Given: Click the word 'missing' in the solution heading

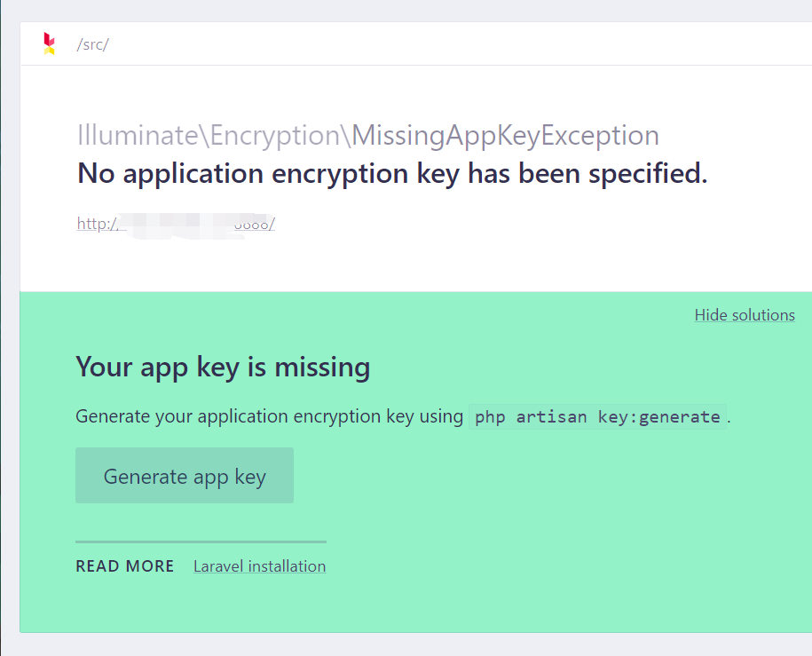Looking at the screenshot, I should click(x=322, y=368).
